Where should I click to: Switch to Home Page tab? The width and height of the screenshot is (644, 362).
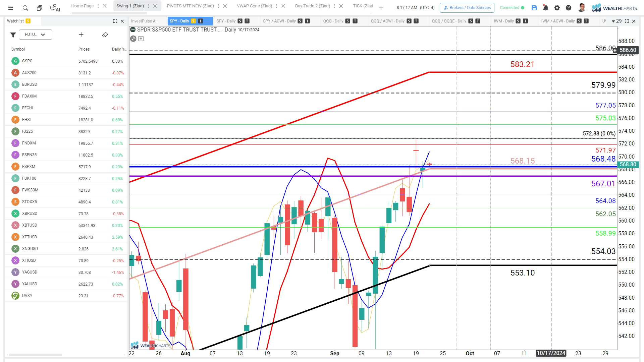point(83,6)
